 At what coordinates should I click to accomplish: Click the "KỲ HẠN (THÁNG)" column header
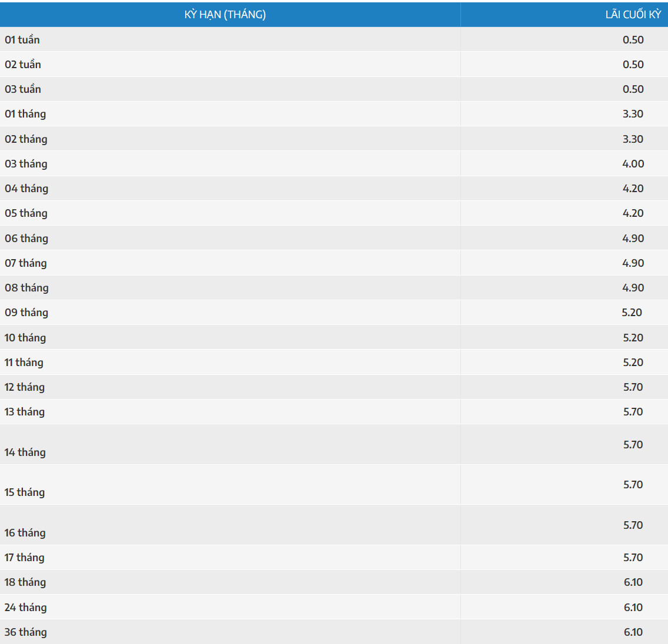[x=225, y=15]
